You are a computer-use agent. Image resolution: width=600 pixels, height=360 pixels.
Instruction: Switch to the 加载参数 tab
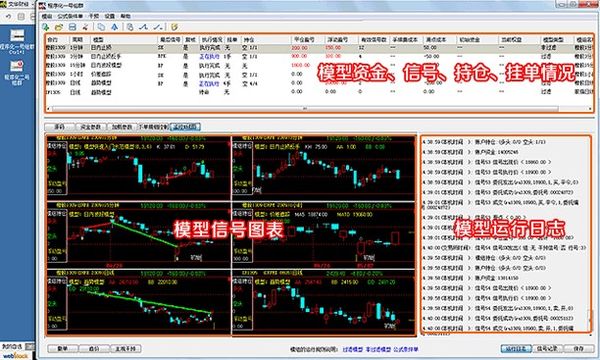pyautogui.click(x=121, y=127)
